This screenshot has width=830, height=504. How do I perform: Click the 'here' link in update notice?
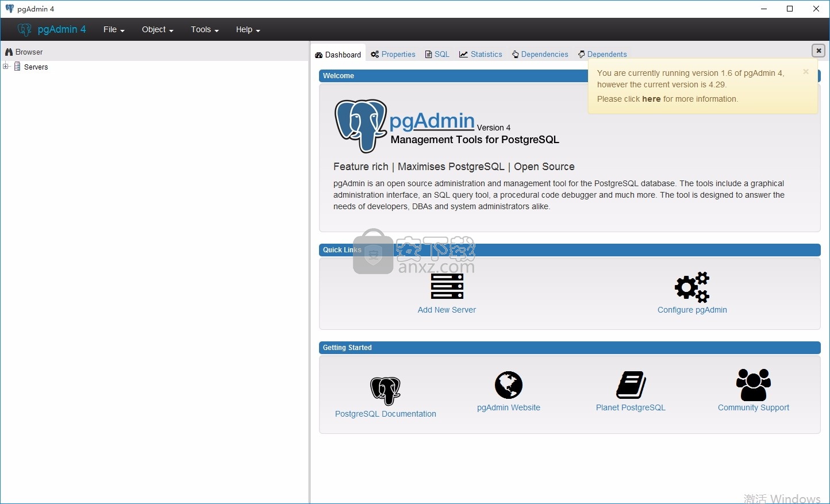pos(651,99)
